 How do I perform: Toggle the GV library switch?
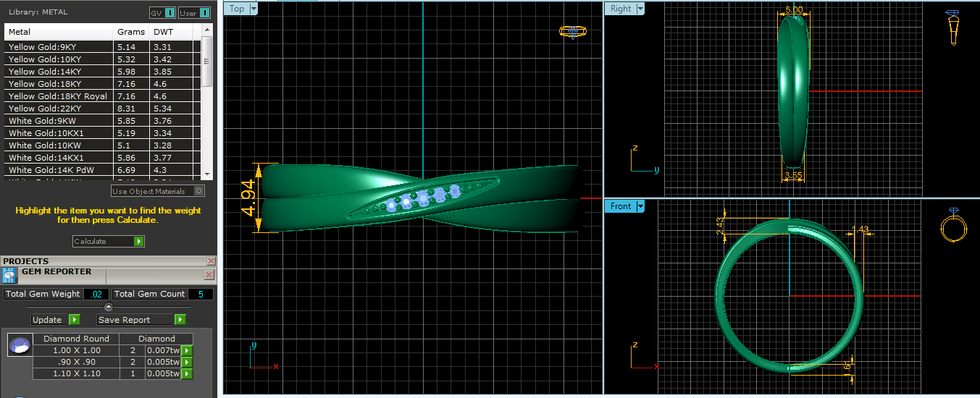point(162,13)
